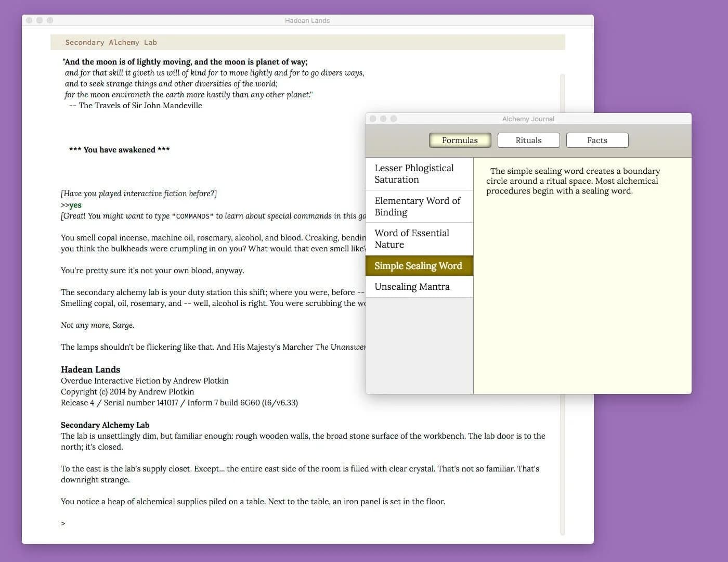Click the Formulas button
728x562 pixels.
pyautogui.click(x=460, y=140)
